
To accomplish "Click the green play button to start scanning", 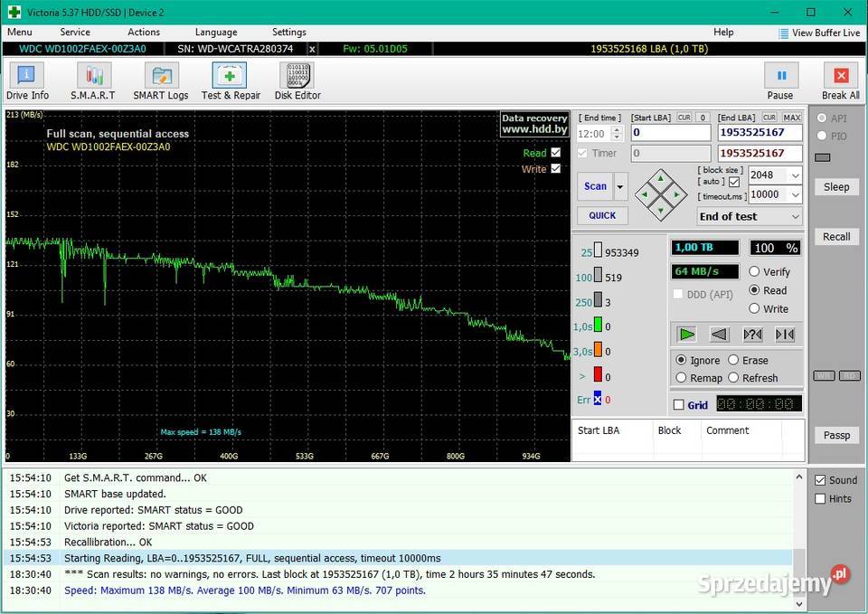I will [686, 334].
